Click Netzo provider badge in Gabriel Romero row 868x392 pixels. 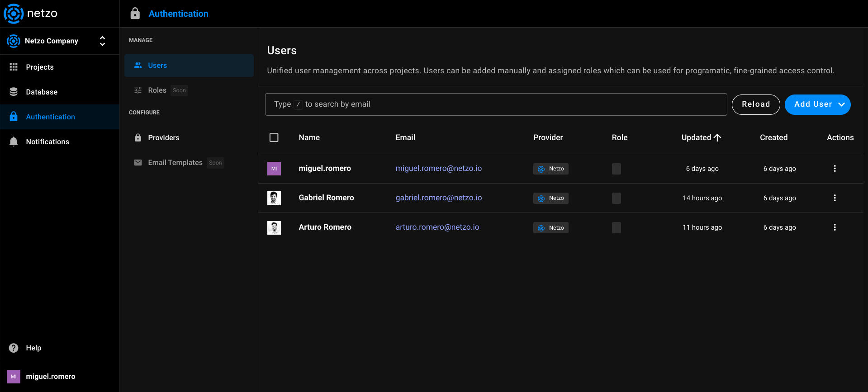pyautogui.click(x=550, y=198)
